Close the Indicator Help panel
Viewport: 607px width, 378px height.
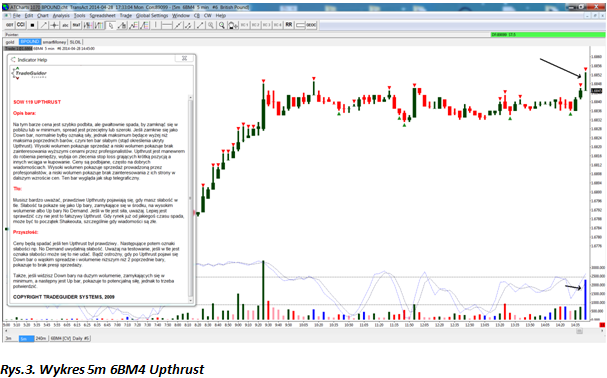pyautogui.click(x=184, y=58)
